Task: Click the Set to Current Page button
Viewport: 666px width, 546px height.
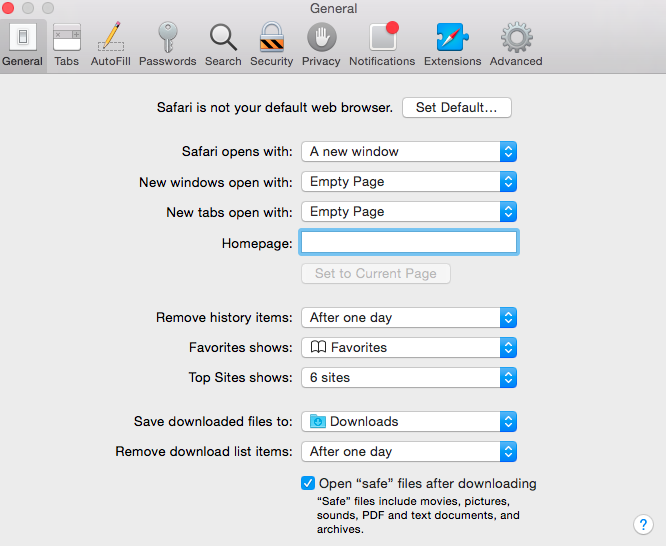Action: (x=376, y=274)
